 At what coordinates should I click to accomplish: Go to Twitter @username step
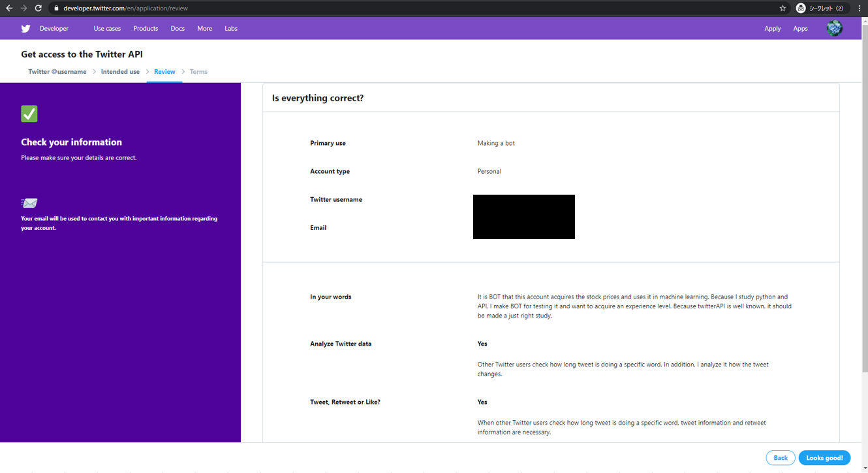57,72
